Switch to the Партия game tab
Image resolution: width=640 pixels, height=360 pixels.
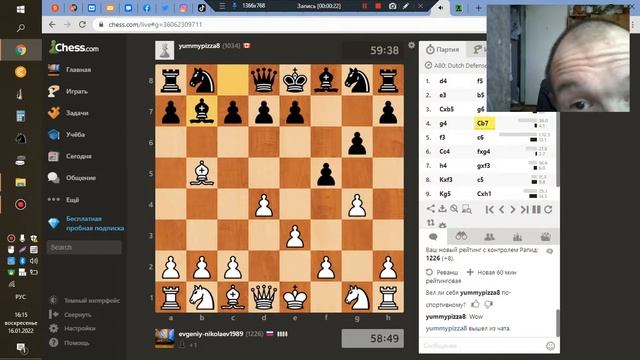click(443, 49)
